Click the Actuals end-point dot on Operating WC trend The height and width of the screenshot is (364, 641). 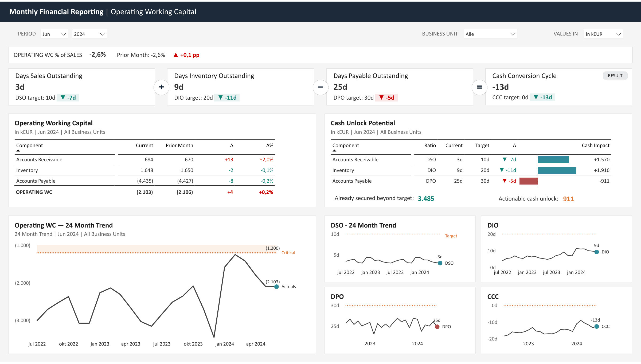coord(276,287)
